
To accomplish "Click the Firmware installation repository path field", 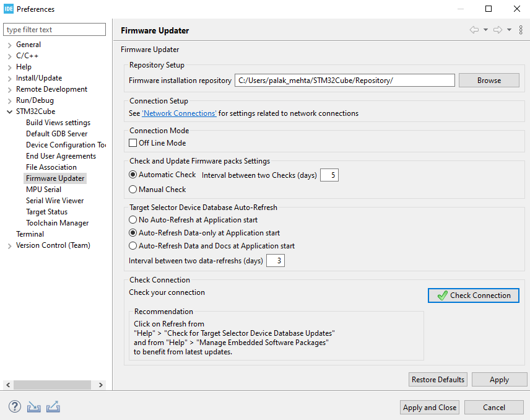I will click(x=344, y=81).
